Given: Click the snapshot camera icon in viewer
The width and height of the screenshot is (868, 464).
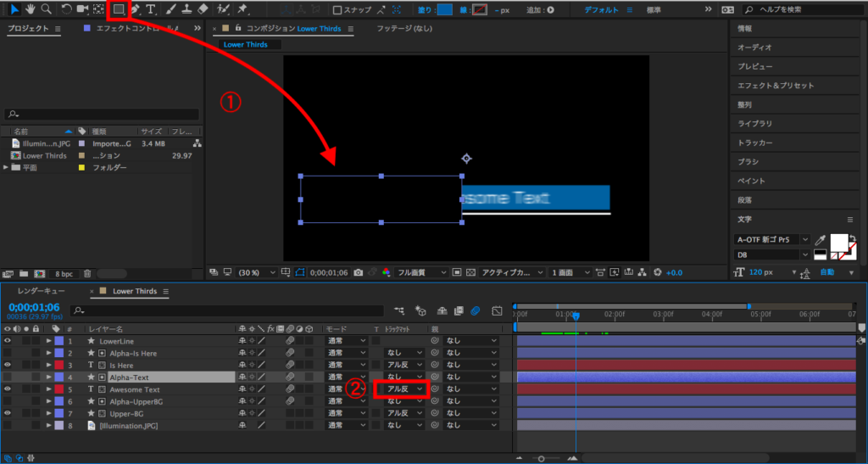Looking at the screenshot, I should (x=359, y=272).
